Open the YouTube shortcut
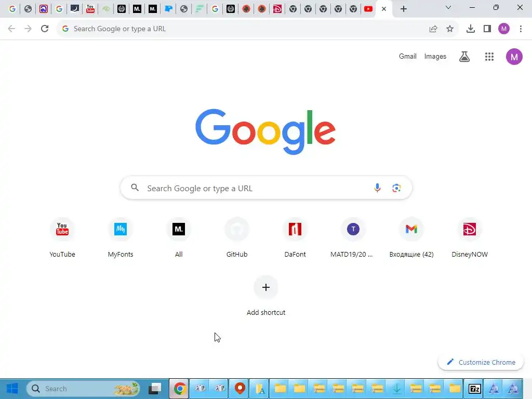This screenshot has width=532, height=399. pos(62,238)
